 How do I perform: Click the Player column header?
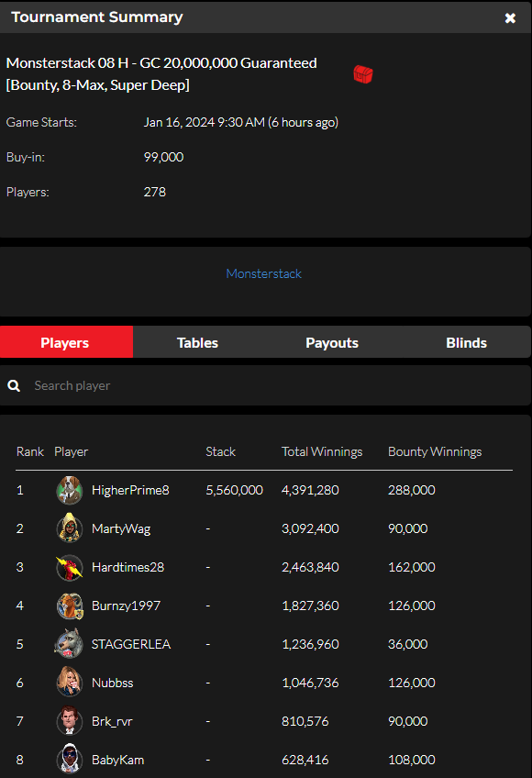71,451
